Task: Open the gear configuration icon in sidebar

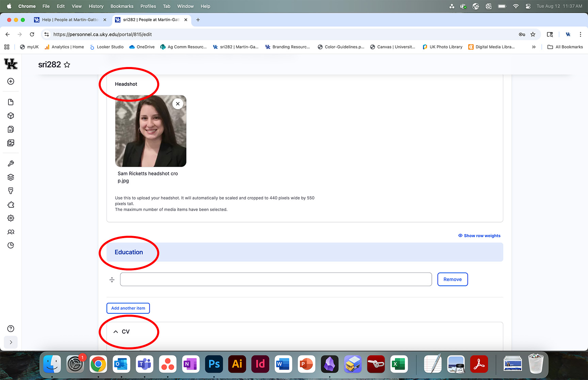Action: [11, 218]
